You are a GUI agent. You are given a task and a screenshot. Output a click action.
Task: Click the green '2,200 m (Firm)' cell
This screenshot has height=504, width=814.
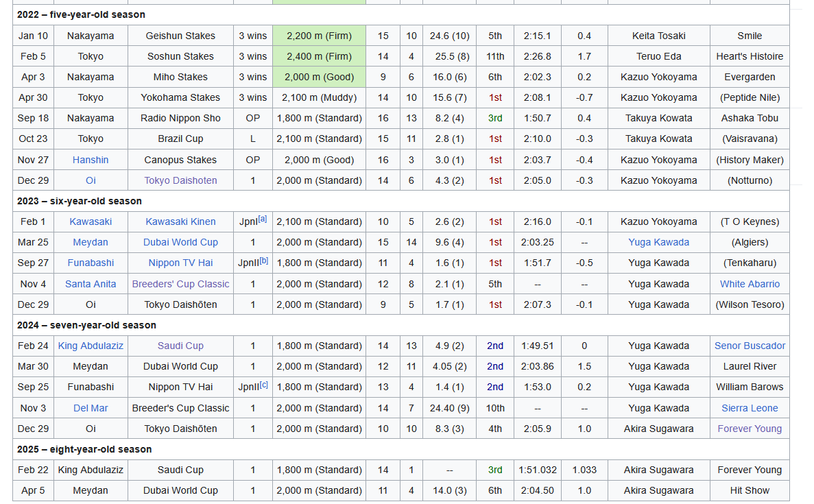tap(319, 36)
